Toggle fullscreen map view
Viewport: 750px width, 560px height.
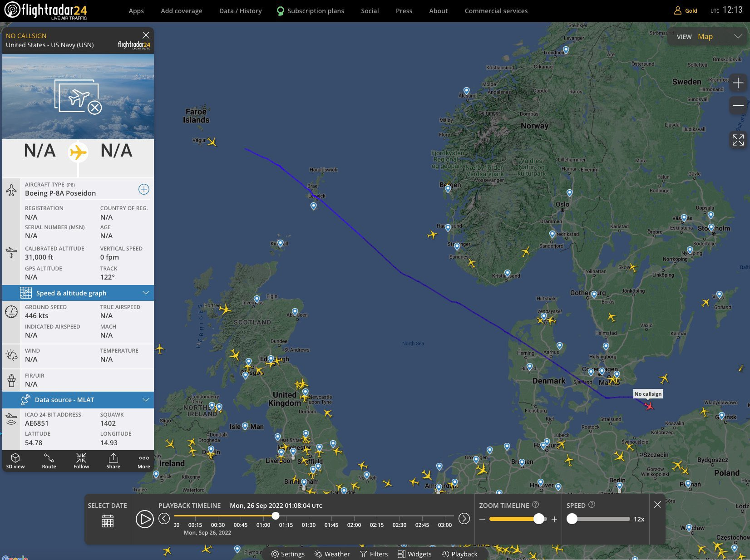click(738, 140)
